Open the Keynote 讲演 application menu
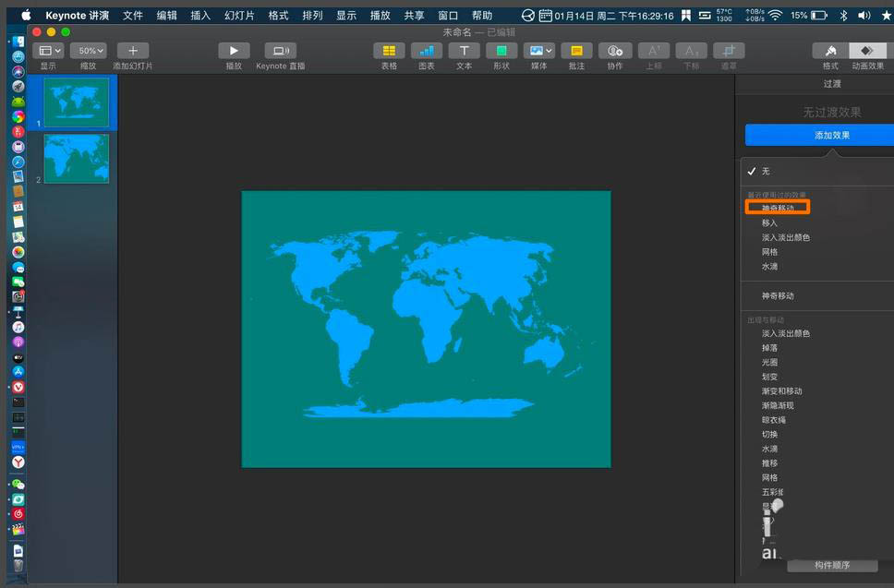The height and width of the screenshot is (588, 894). tap(77, 16)
